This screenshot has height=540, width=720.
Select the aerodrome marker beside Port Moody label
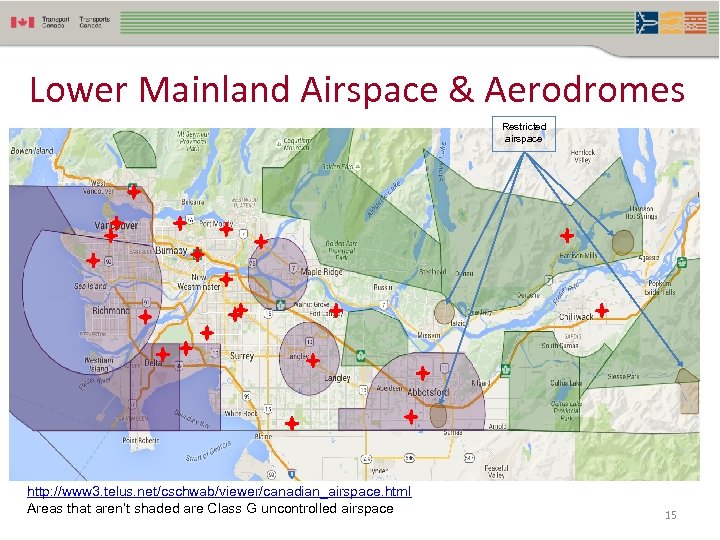pos(226,229)
